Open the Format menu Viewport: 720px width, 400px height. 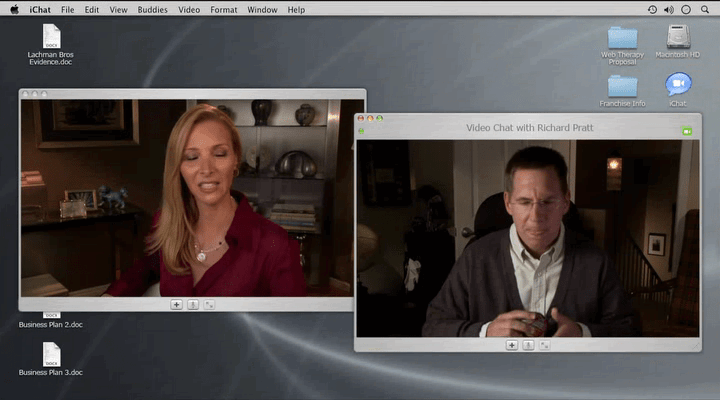click(224, 9)
